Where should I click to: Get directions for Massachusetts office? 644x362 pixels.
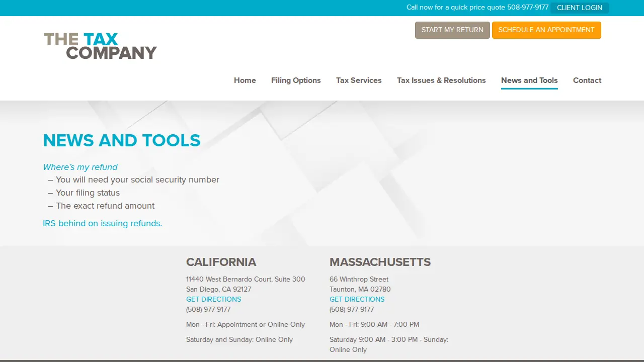(357, 299)
